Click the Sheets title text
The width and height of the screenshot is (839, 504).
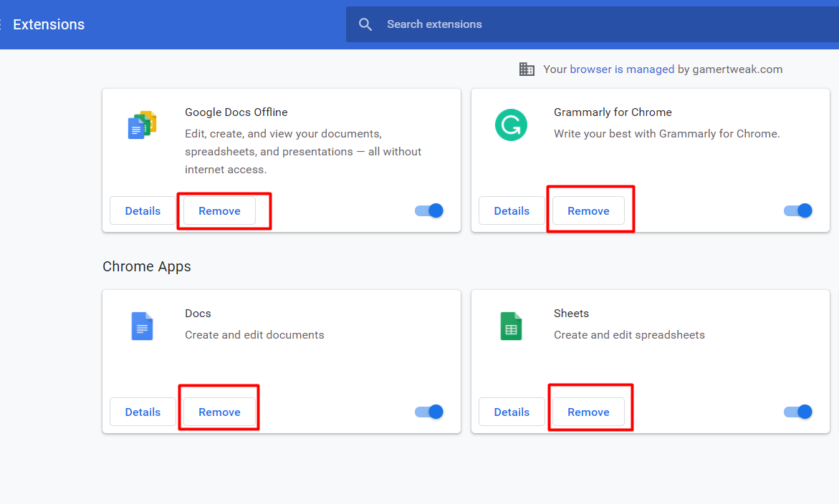[571, 313]
